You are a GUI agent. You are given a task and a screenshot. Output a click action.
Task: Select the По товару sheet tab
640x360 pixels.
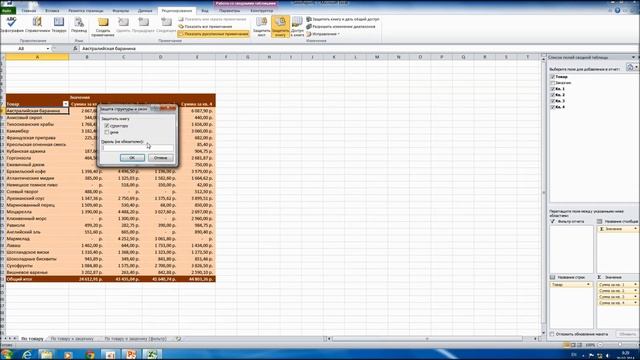(x=32, y=339)
